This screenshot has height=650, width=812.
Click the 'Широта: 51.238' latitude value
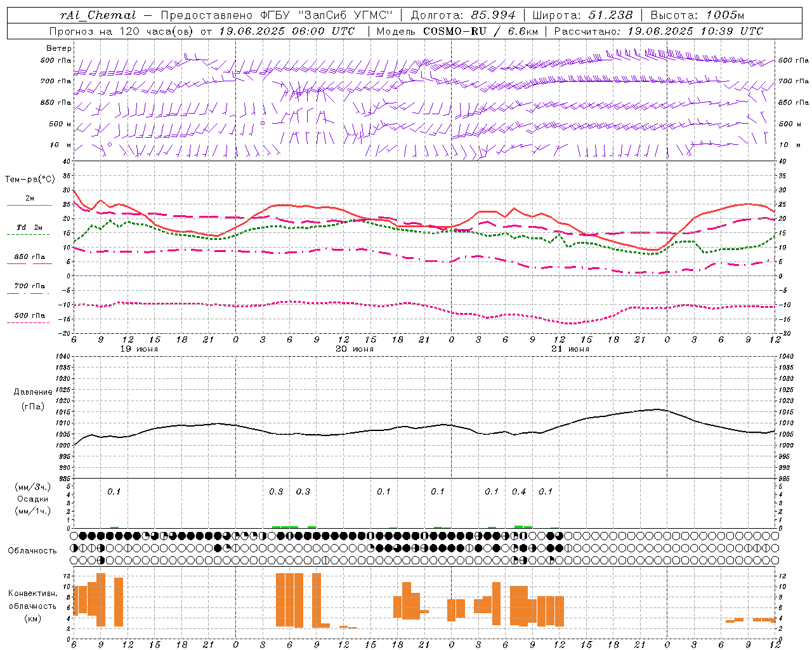coord(582,15)
